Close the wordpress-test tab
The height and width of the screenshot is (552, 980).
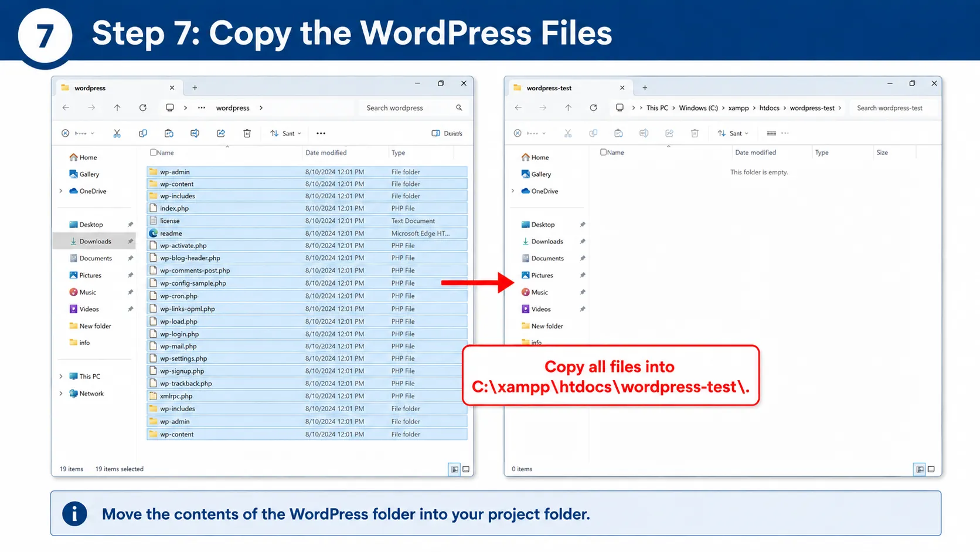coord(622,88)
